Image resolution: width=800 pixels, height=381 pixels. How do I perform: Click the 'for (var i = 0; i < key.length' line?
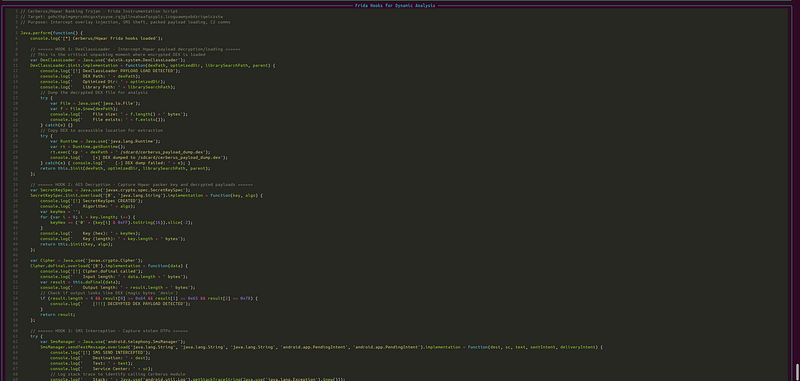pyautogui.click(x=87, y=217)
